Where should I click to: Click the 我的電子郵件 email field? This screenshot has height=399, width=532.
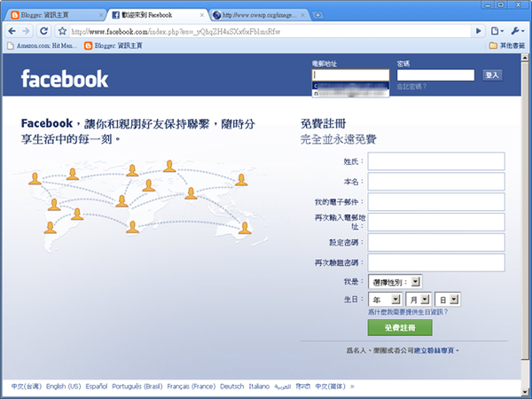tap(436, 202)
